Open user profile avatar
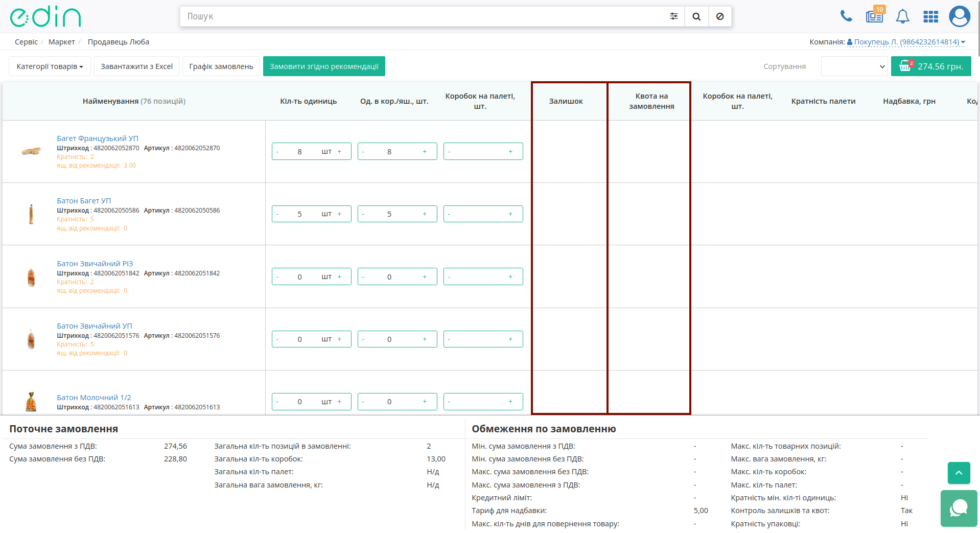Image resolution: width=980 pixels, height=533 pixels. coord(960,16)
